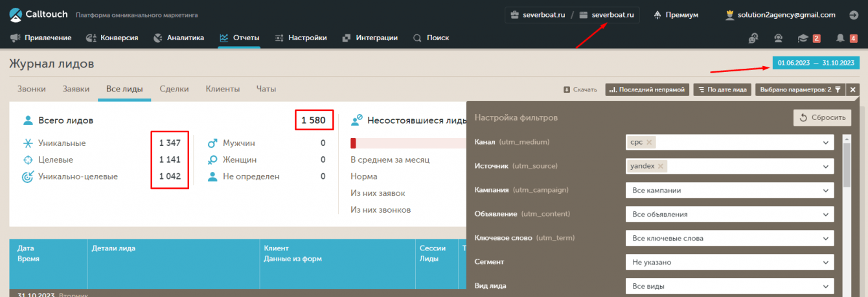Expand the Кампания dropdown
868x297 pixels.
click(730, 191)
